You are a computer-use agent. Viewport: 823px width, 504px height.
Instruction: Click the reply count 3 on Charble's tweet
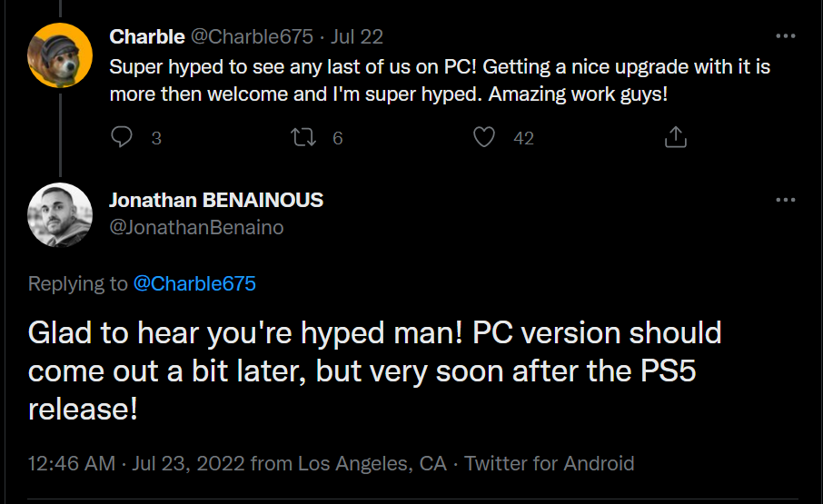(156, 138)
